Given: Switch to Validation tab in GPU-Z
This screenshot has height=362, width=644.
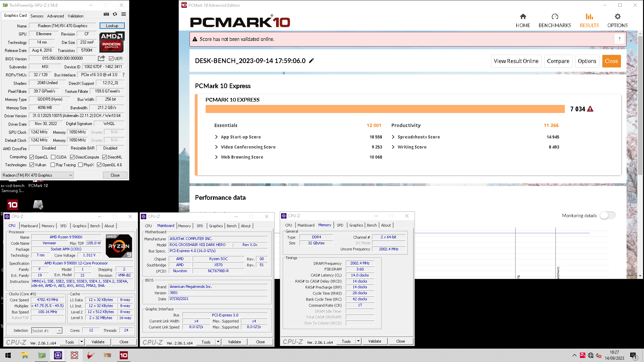Looking at the screenshot, I should (75, 16).
